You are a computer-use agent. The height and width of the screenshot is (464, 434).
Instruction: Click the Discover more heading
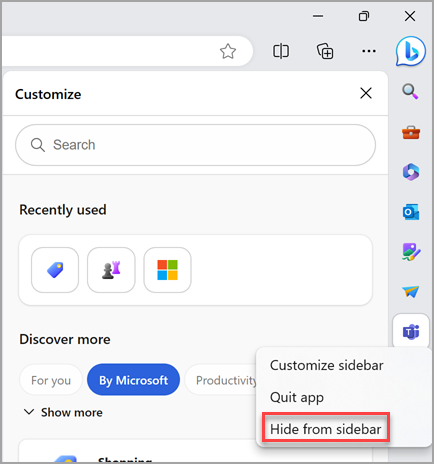tap(65, 339)
